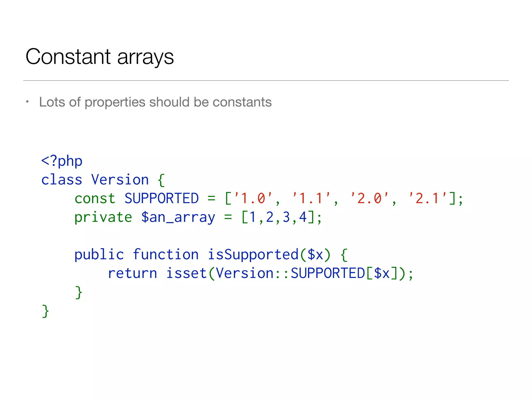Click the red string '1.1'

[311, 198]
